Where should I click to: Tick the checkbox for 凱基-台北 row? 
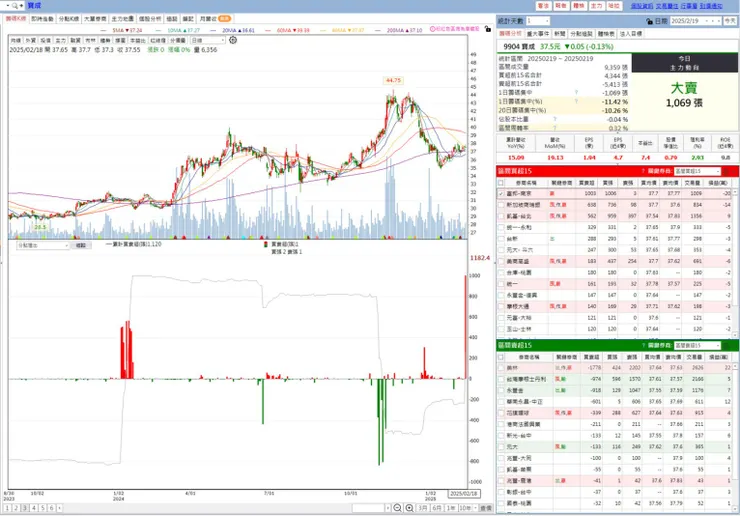pyautogui.click(x=501, y=216)
